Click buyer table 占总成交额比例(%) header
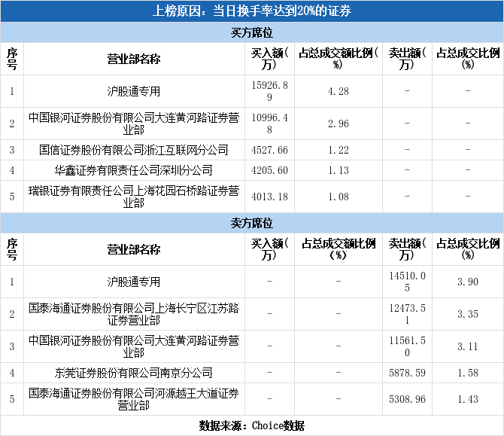The width and height of the screenshot is (504, 436). [339, 59]
